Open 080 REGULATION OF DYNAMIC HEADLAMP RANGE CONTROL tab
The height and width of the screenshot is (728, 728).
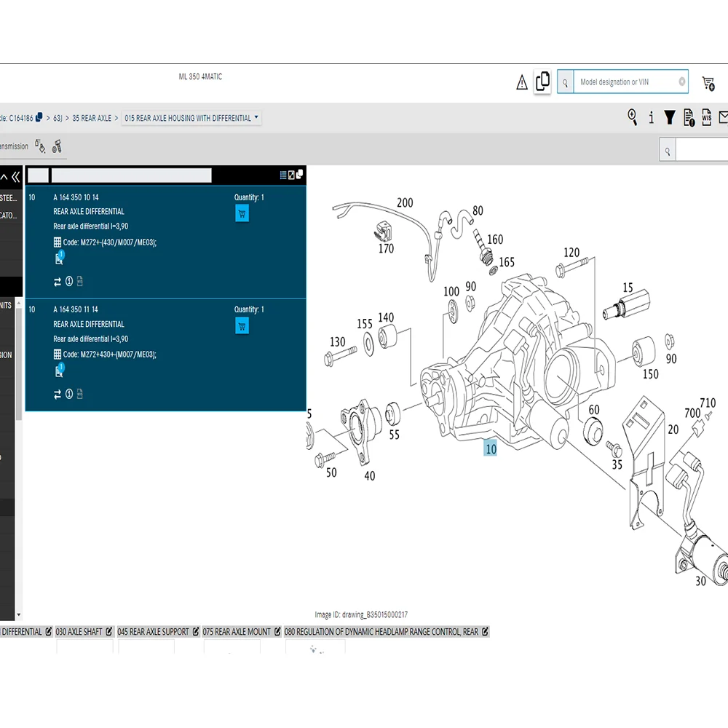(381, 631)
